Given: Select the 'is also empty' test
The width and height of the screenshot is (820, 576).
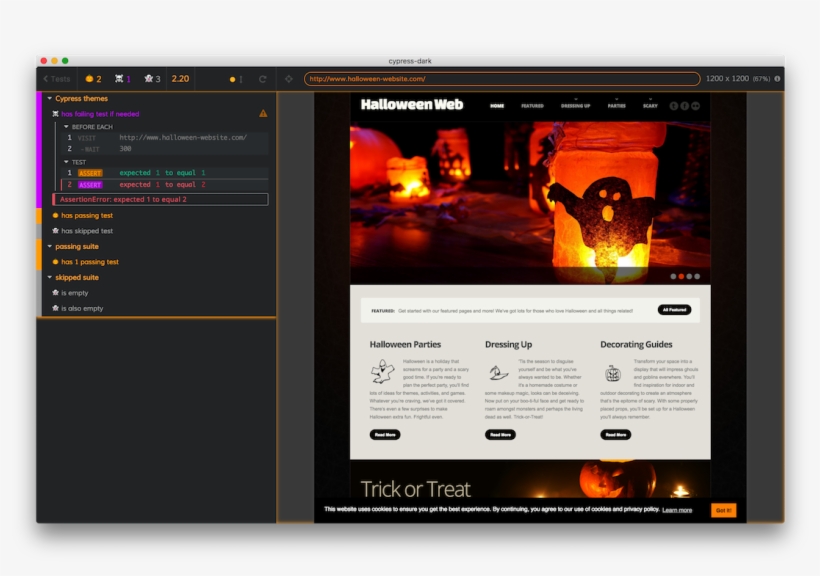Looking at the screenshot, I should pyautogui.click(x=82, y=309).
